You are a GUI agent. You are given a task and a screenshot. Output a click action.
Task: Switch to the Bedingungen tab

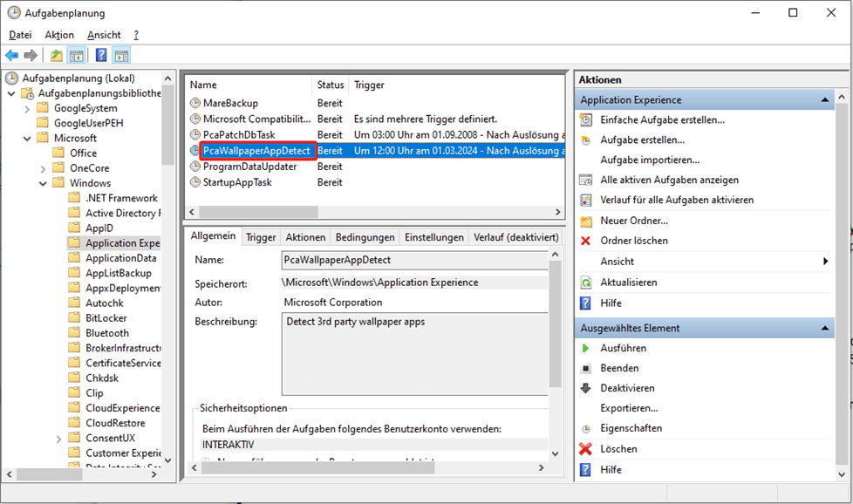coord(365,237)
